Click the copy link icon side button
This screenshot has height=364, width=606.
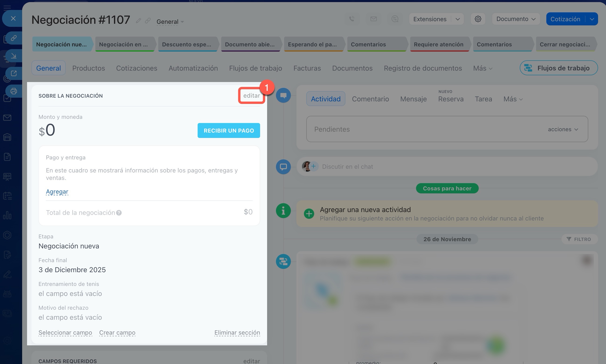[x=14, y=38]
